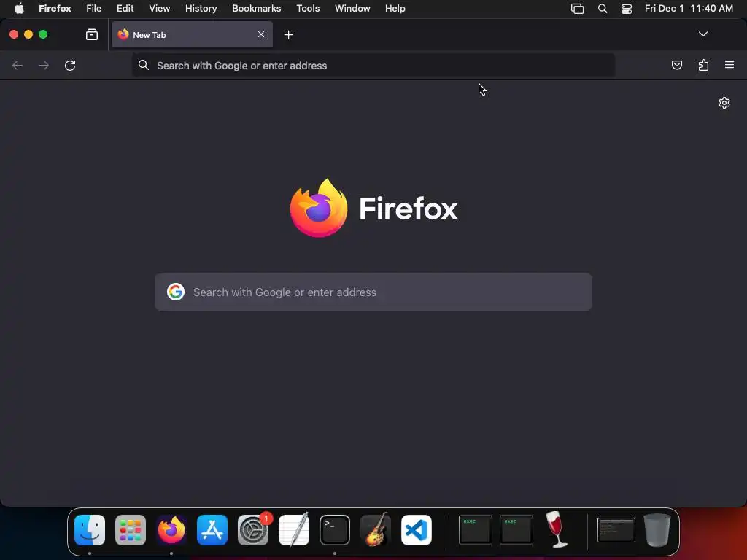This screenshot has width=747, height=560.
Task: Open TextEdit from the Dock
Action: click(x=294, y=530)
